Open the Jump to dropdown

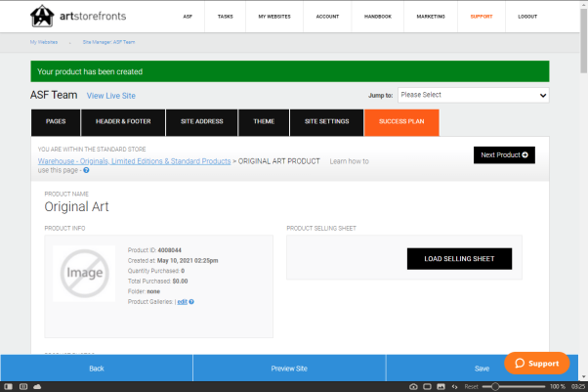coord(473,95)
